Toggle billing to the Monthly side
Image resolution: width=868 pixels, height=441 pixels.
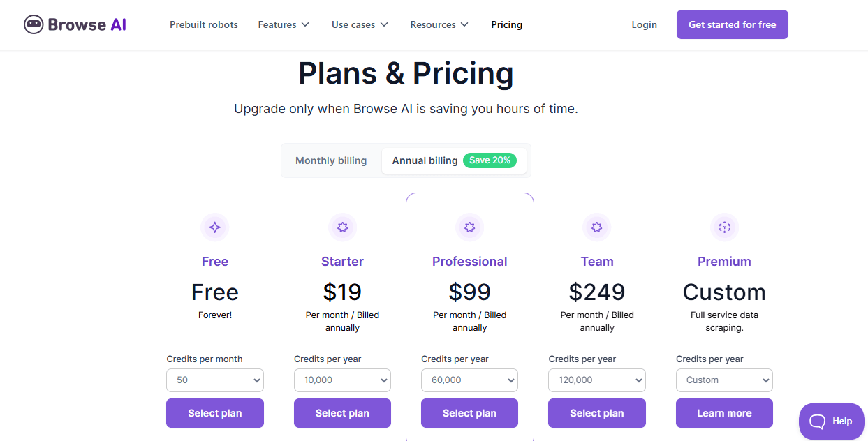[x=330, y=160]
